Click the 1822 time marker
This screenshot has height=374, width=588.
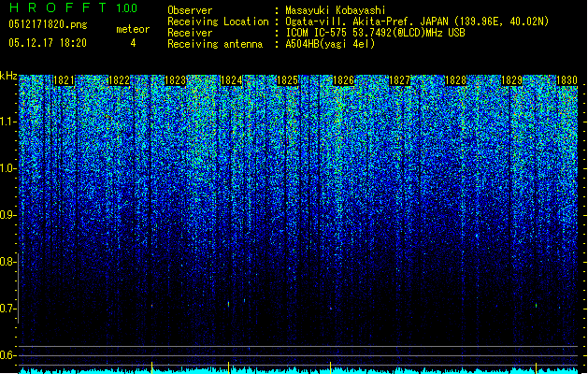[120, 80]
